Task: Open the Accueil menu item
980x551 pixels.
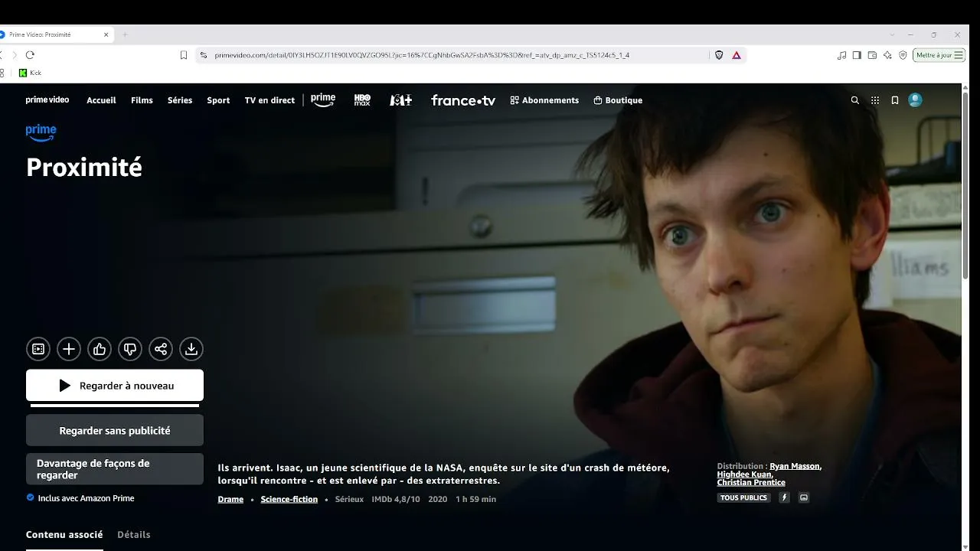Action: tap(101, 100)
